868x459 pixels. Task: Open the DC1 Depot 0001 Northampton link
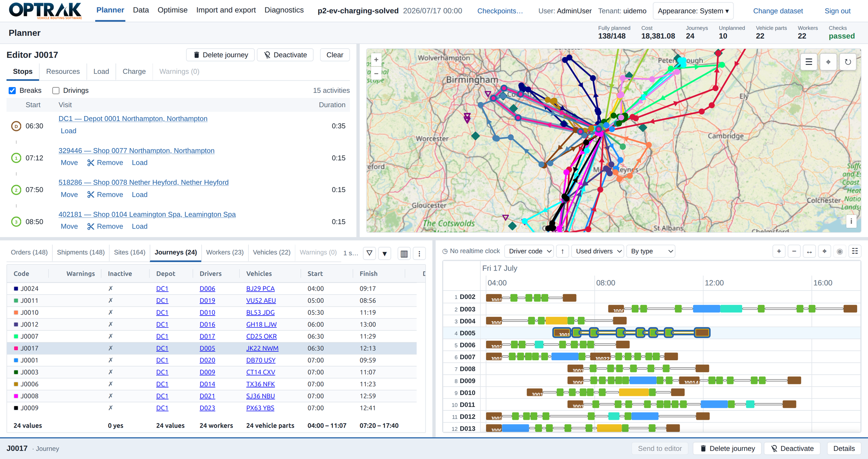tap(133, 119)
